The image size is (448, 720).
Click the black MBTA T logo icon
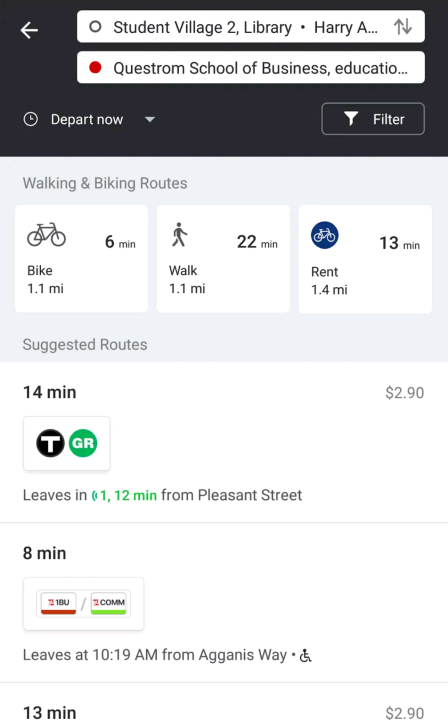point(50,443)
